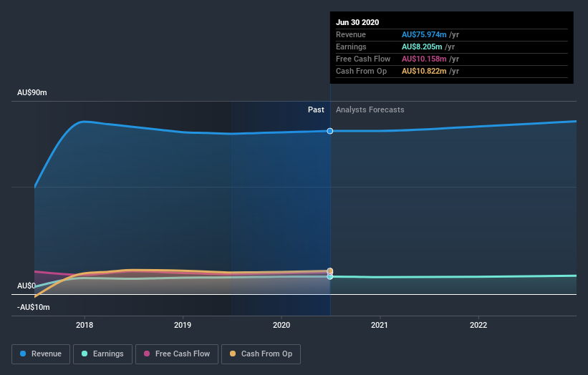Click the 2018 x-axis label
Viewport: 588px width, 375px height.
[85, 325]
